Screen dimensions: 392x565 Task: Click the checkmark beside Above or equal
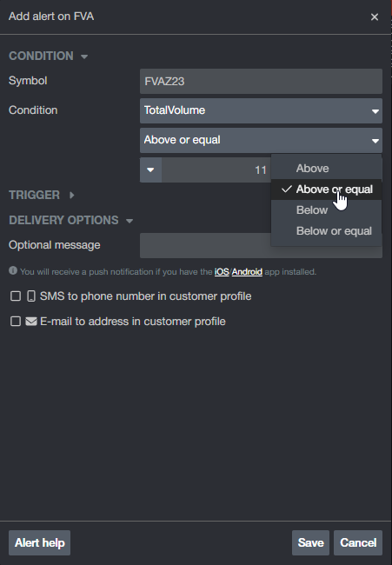click(x=287, y=189)
